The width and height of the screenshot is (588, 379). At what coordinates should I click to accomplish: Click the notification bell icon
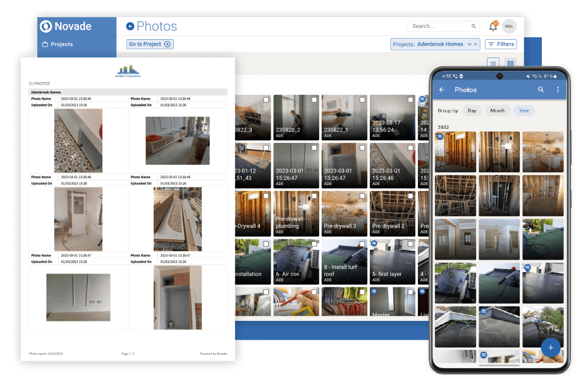[x=493, y=26]
